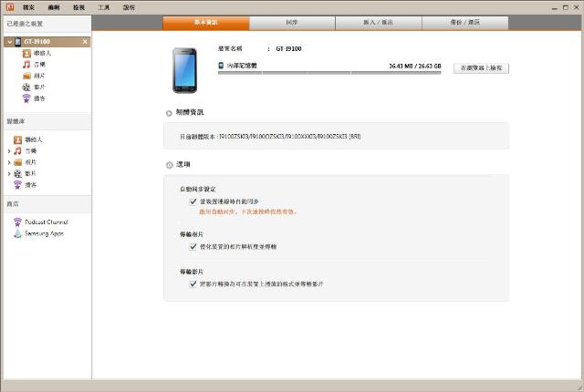
Task: Switch to the 同步 (Sync) tab
Action: point(292,23)
